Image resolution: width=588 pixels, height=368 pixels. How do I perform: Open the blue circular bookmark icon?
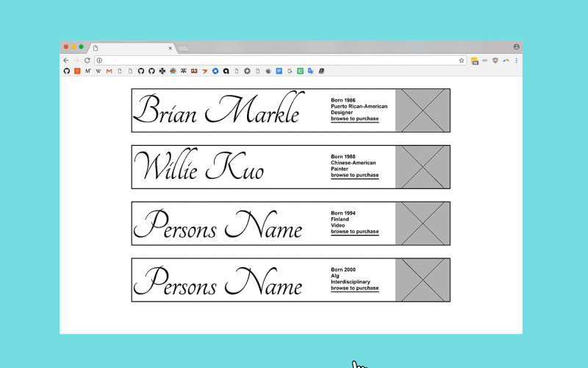(x=215, y=71)
